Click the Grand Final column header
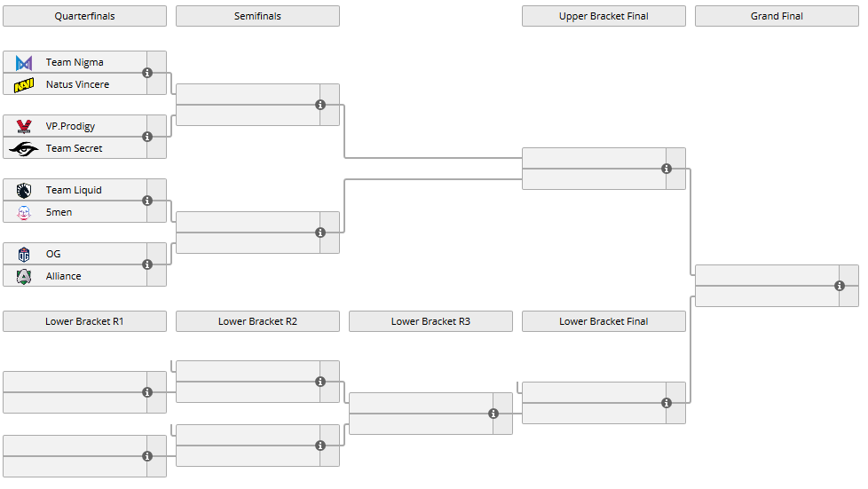Viewport: 868px width, 489px height. point(777,16)
